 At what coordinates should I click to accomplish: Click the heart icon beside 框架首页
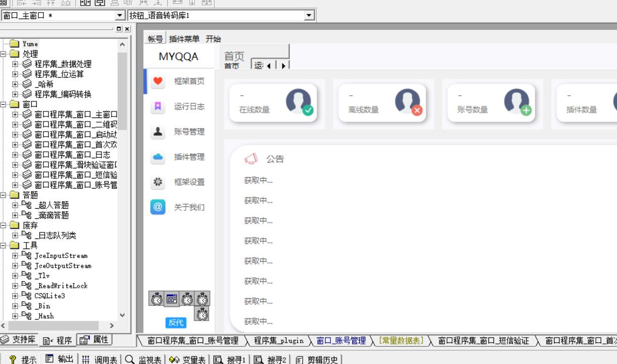click(158, 81)
